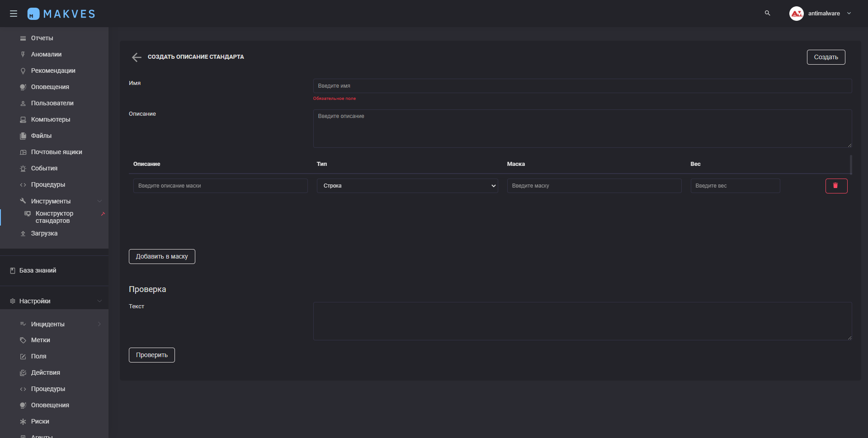Click the Поля edit icon
This screenshot has height=438, width=868.
click(23, 357)
